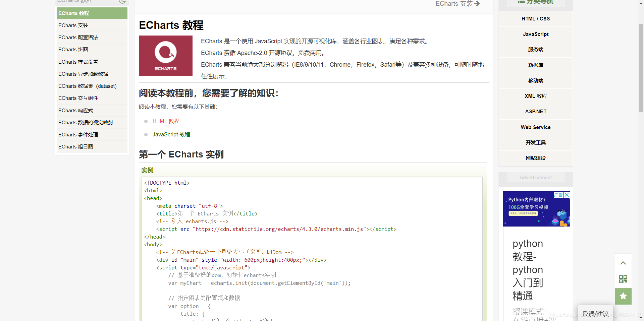This screenshot has width=644, height=321.
Task: Open Web Service category
Action: point(536,127)
